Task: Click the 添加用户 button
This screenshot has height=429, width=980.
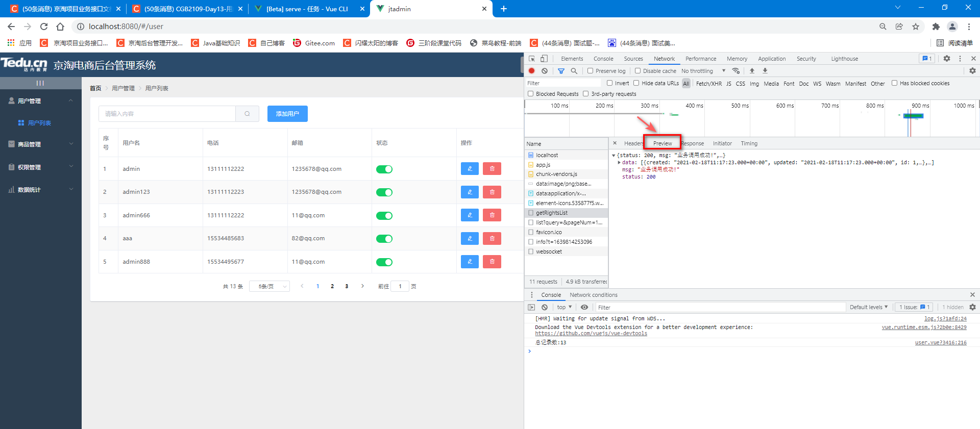Action: (x=287, y=114)
